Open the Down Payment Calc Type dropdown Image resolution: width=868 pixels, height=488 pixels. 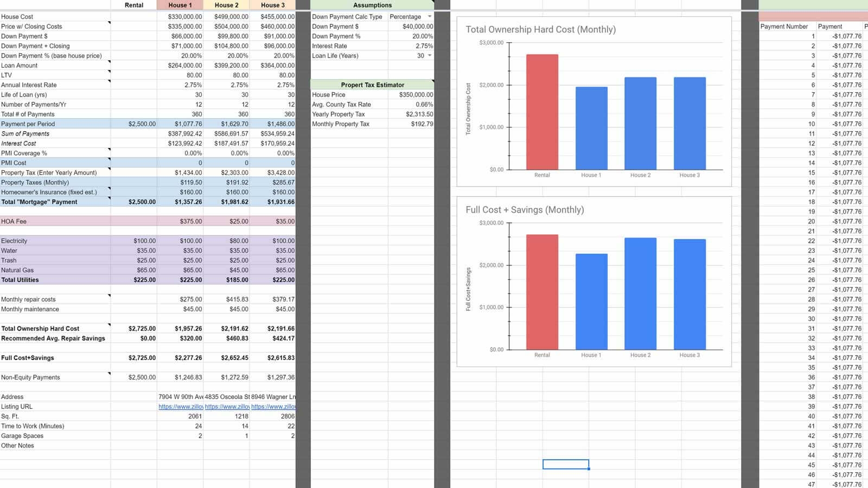coord(428,17)
